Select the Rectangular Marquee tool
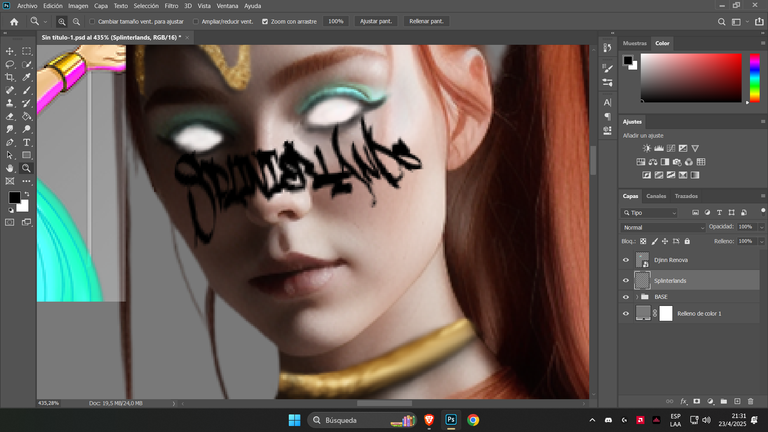The width and height of the screenshot is (768, 432). point(26,51)
